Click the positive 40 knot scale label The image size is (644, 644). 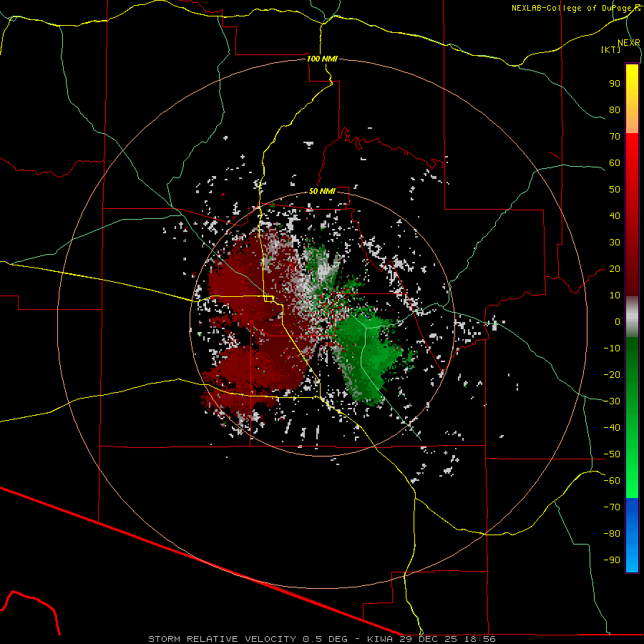click(x=615, y=216)
